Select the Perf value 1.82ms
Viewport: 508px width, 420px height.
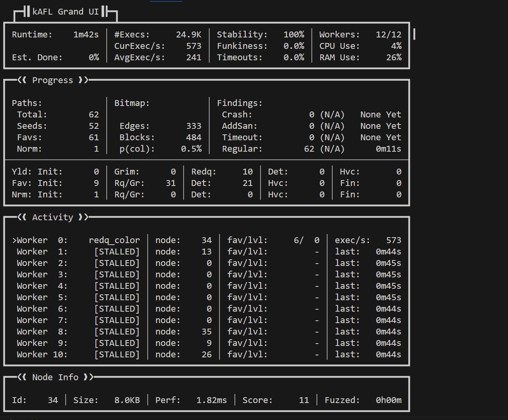(x=211, y=400)
